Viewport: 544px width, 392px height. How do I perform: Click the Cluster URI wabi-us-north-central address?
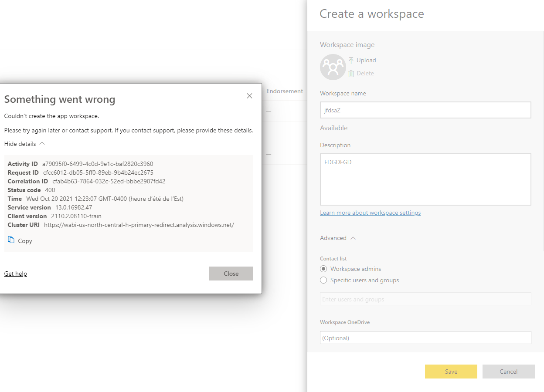pos(139,225)
